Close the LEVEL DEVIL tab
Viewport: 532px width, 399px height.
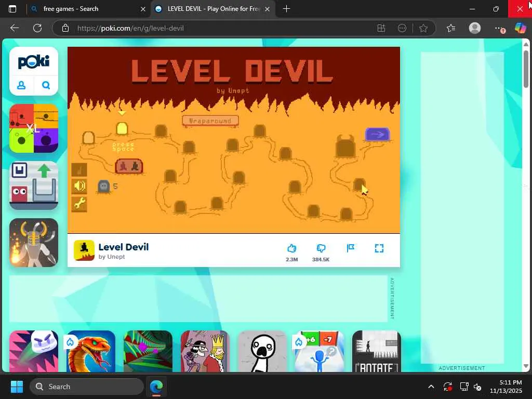point(268,9)
